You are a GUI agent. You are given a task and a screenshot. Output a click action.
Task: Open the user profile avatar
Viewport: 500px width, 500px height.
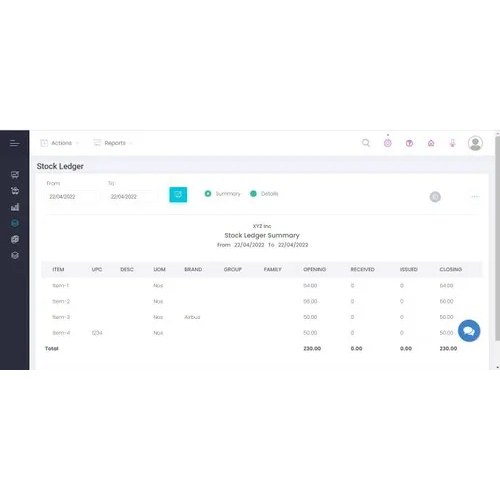click(x=475, y=143)
